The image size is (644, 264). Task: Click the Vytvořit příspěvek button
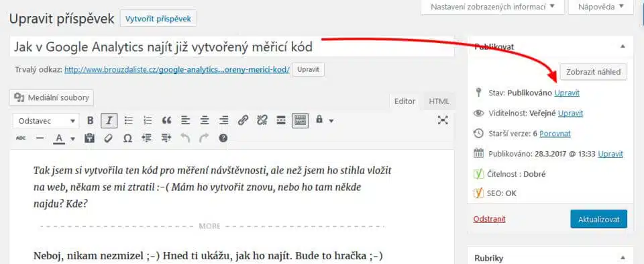pyautogui.click(x=158, y=19)
